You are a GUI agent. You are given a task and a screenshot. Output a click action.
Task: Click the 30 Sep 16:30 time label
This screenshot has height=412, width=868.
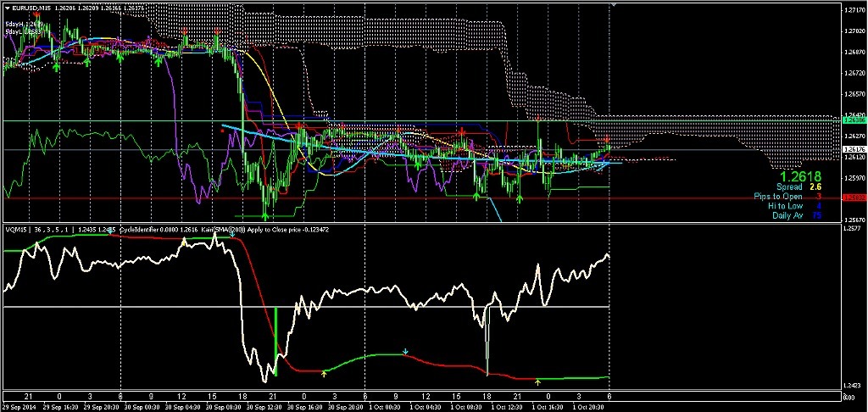pos(303,406)
